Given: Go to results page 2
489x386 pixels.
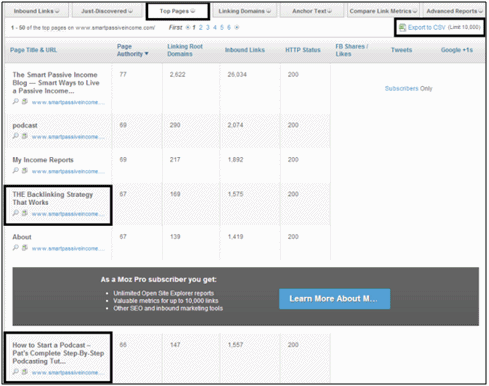Looking at the screenshot, I should [201, 27].
